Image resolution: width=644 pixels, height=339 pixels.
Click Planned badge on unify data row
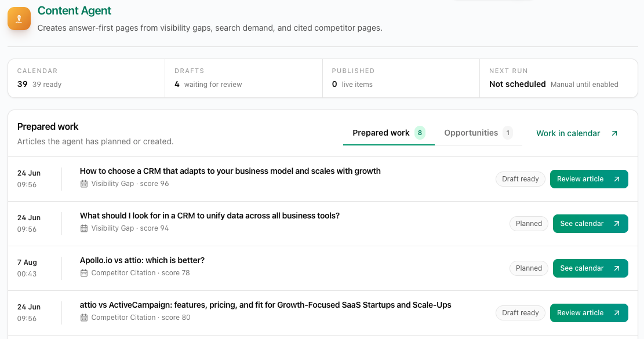(529, 224)
